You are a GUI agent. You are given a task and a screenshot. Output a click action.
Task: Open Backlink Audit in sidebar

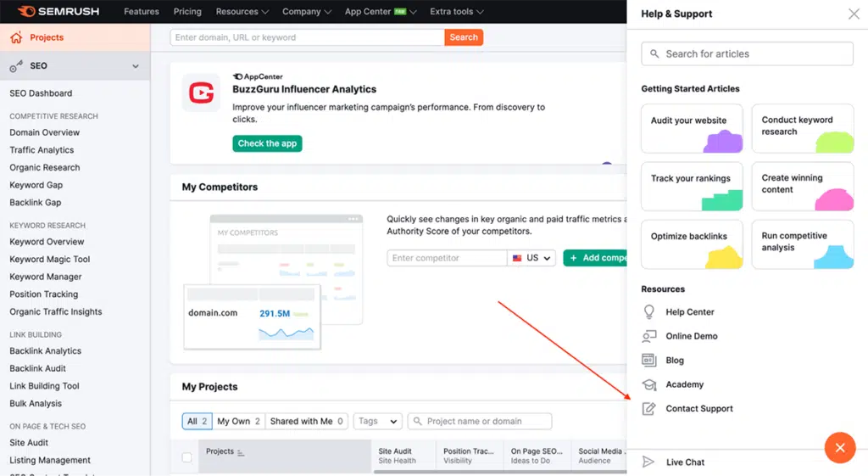(x=37, y=368)
